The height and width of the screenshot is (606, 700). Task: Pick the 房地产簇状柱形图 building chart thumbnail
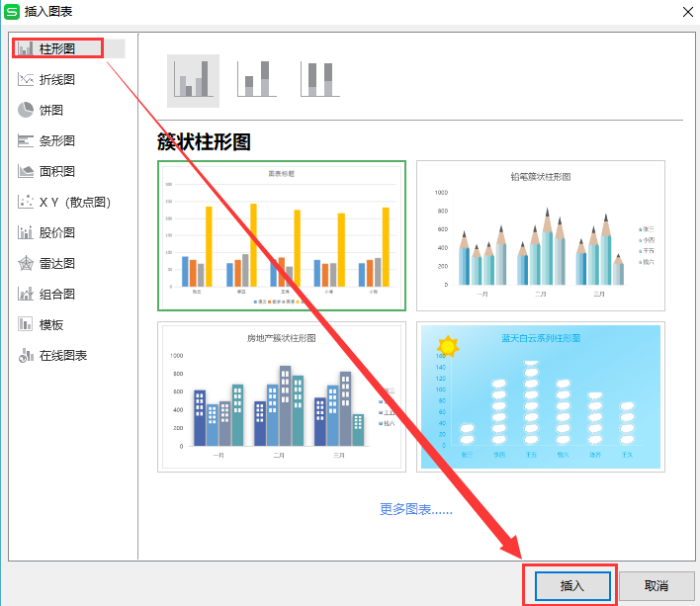tap(282, 396)
